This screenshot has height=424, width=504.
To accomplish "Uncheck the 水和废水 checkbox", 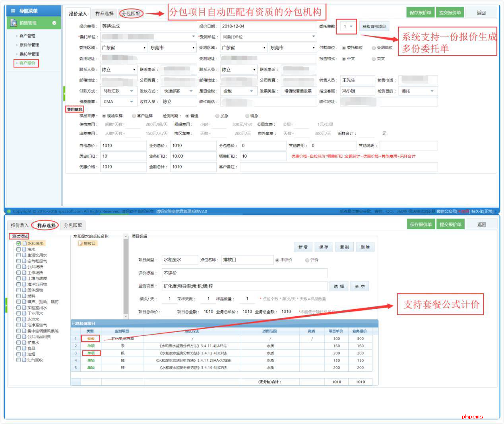I will (x=19, y=244).
